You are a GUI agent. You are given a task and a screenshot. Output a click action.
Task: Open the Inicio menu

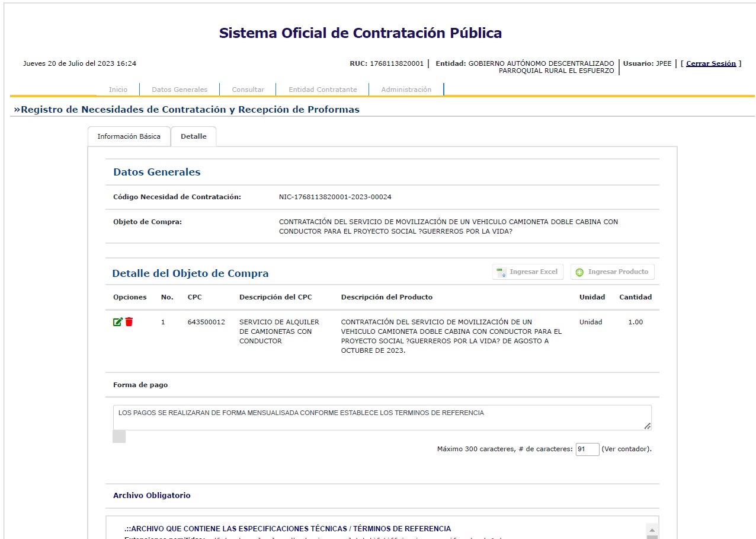click(118, 90)
